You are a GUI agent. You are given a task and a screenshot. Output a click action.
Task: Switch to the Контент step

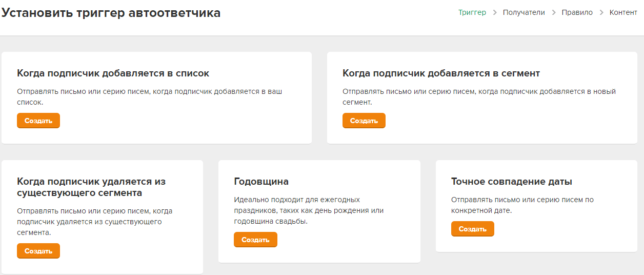623,12
